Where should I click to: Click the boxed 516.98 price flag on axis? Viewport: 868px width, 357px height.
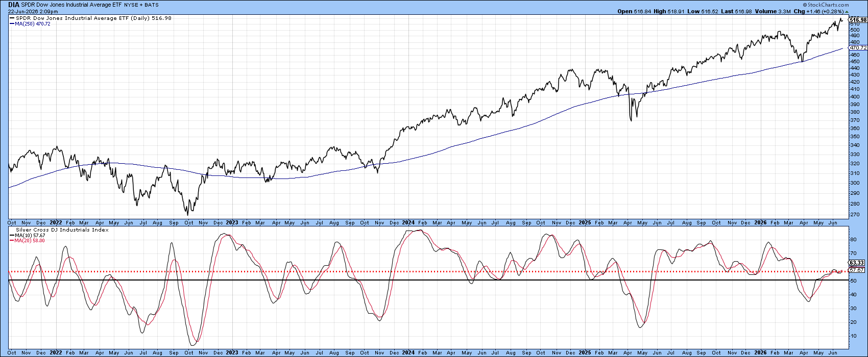[x=858, y=20]
